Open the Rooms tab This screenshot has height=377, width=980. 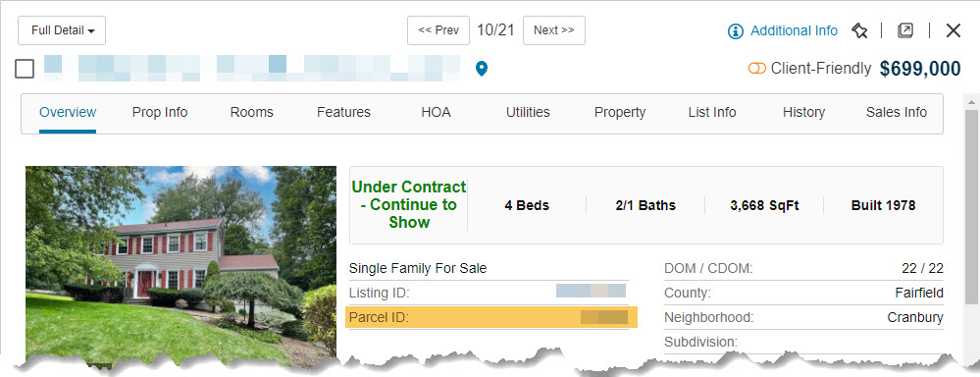(252, 113)
